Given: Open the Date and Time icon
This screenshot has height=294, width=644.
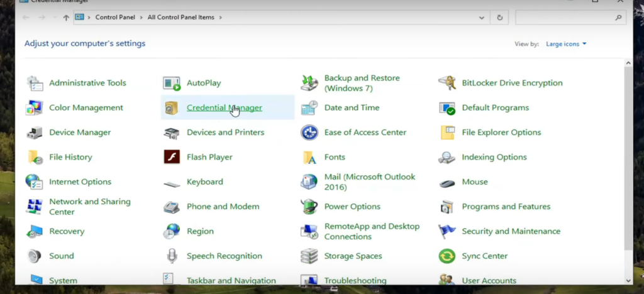Looking at the screenshot, I should pyautogui.click(x=309, y=108).
